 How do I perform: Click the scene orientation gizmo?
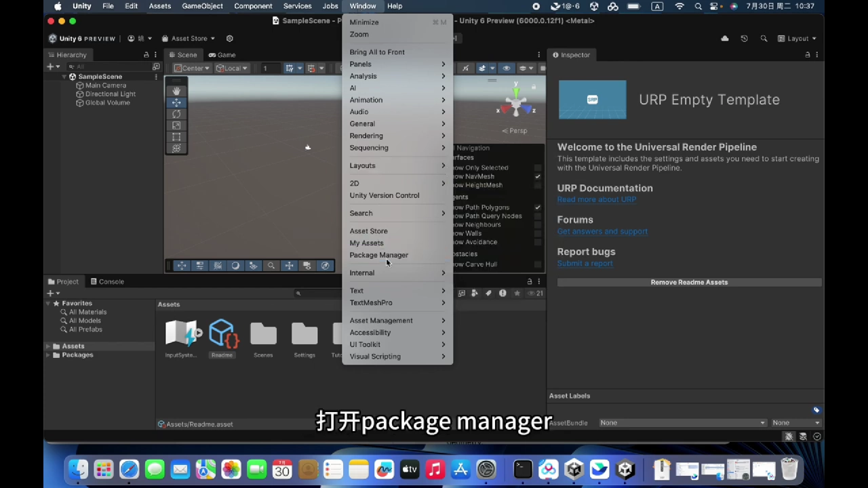pos(516,103)
